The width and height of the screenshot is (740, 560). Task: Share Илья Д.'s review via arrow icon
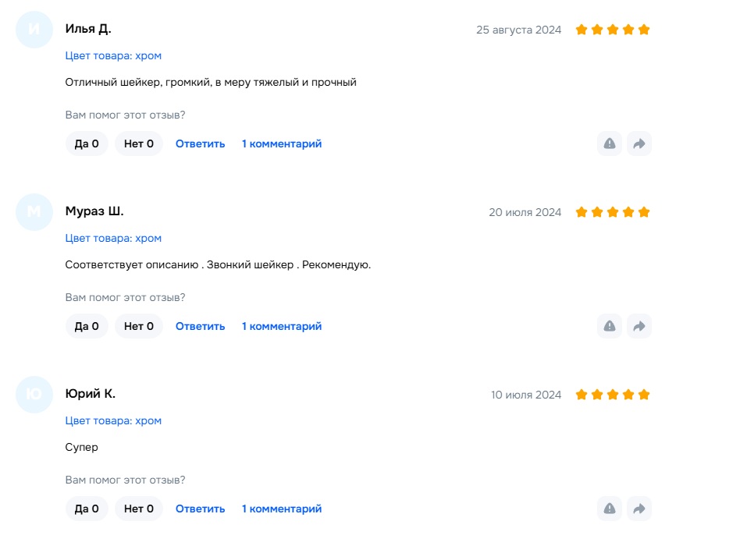tap(639, 144)
